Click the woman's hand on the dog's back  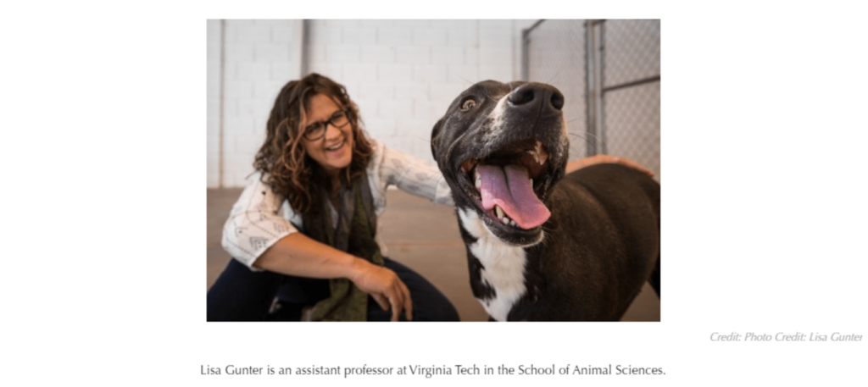point(608,163)
